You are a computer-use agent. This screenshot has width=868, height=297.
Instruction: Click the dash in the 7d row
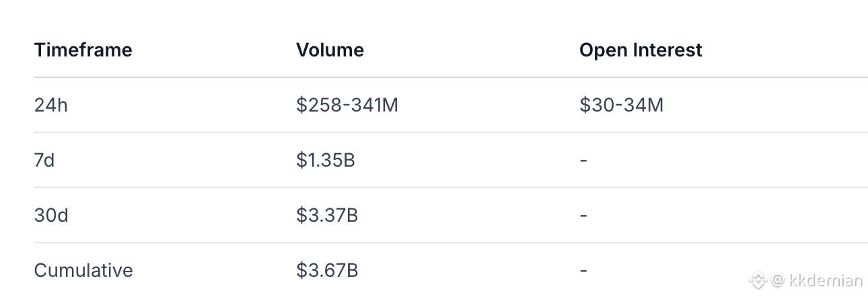click(583, 161)
